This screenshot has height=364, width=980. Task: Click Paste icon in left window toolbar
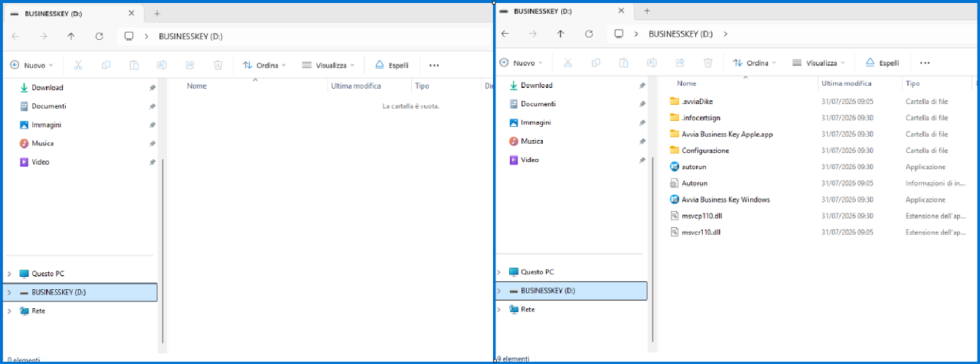[x=134, y=65]
